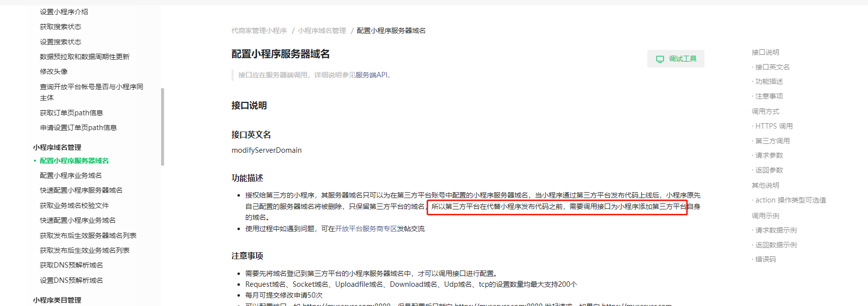Go to 接口英文名 anchor in outline
This screenshot has height=306, width=868.
coord(772,67)
